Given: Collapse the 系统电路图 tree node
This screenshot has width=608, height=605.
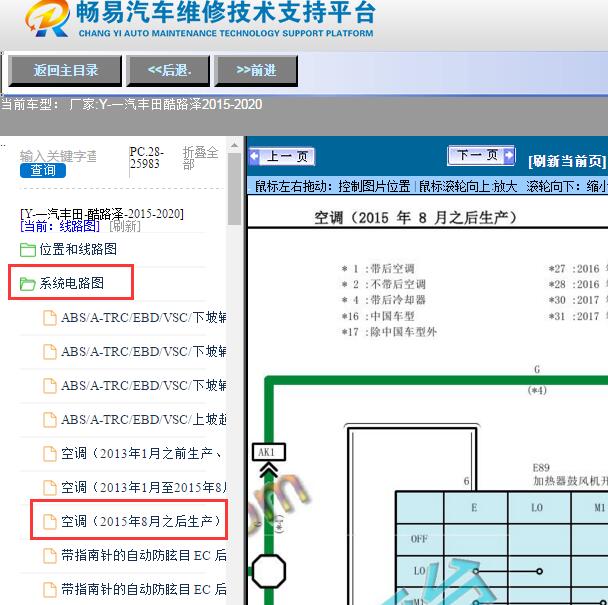Looking at the screenshot, I should (72, 283).
